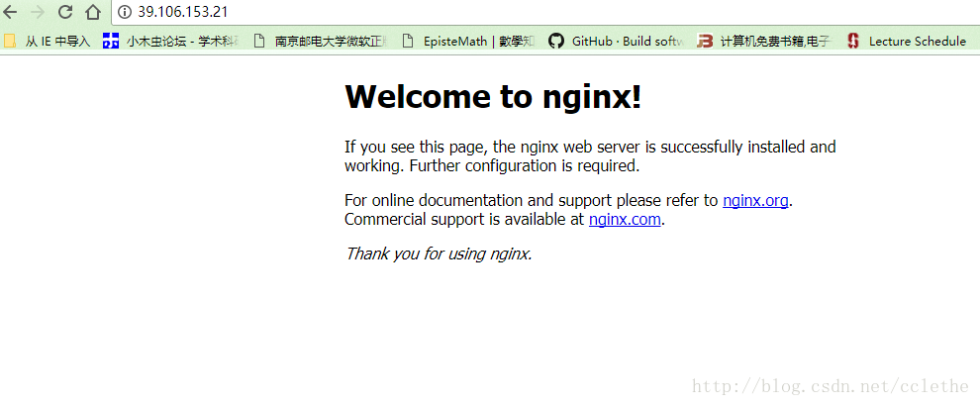Follow the nginx.org link
The width and height of the screenshot is (980, 406).
(x=755, y=201)
